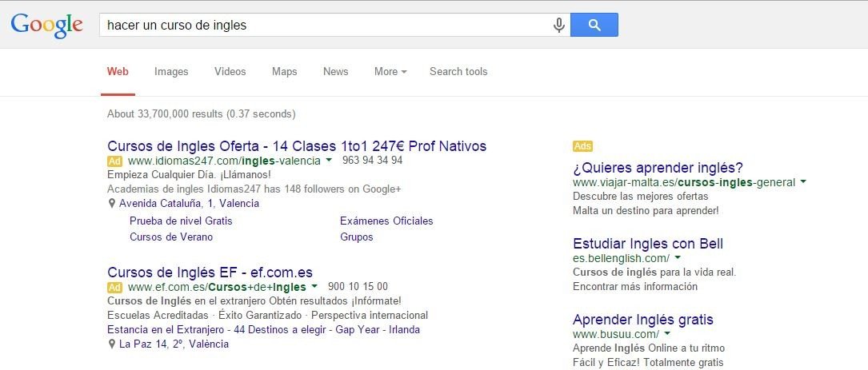Image resolution: width=868 pixels, height=370 pixels.
Task: Open Cursos de Ingles Oferta ad title
Action: (x=297, y=146)
